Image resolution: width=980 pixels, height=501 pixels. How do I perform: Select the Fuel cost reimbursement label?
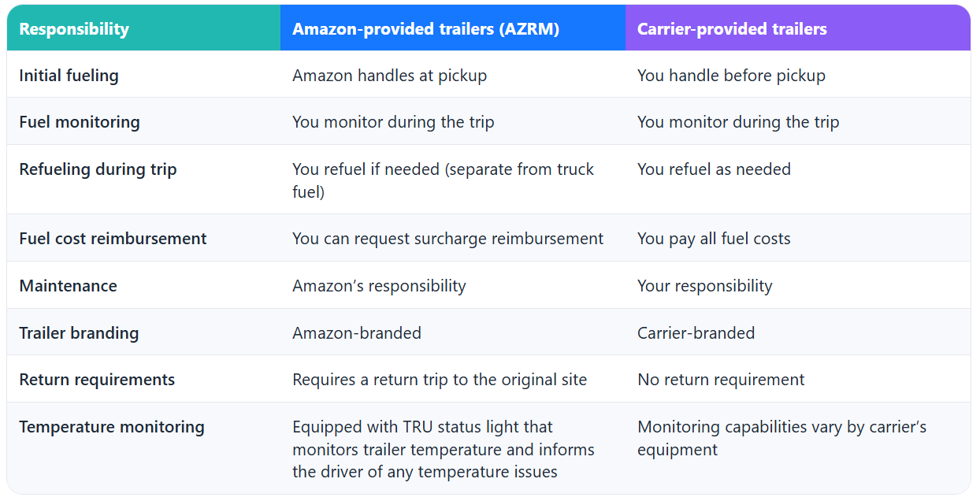pyautogui.click(x=113, y=239)
